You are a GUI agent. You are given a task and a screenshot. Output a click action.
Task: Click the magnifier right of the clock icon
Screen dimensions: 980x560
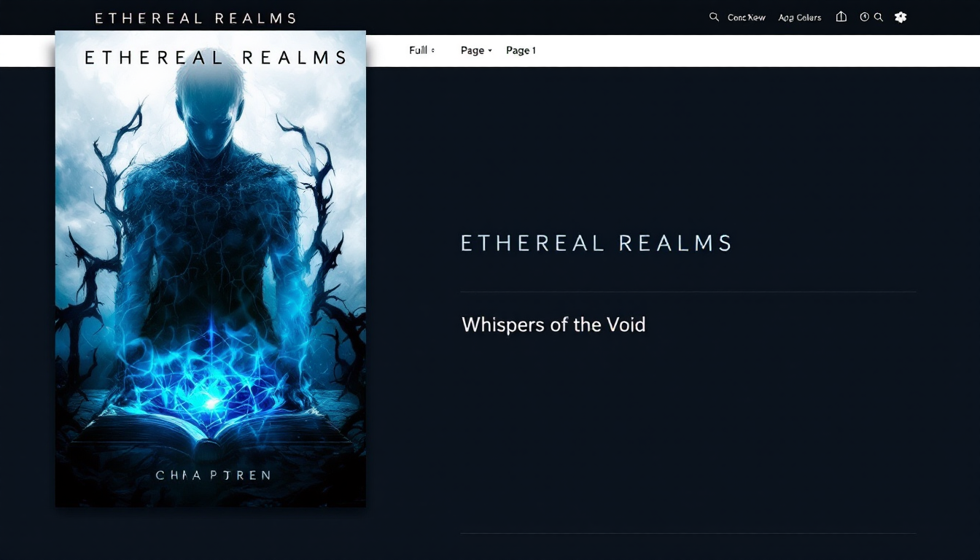(x=879, y=17)
